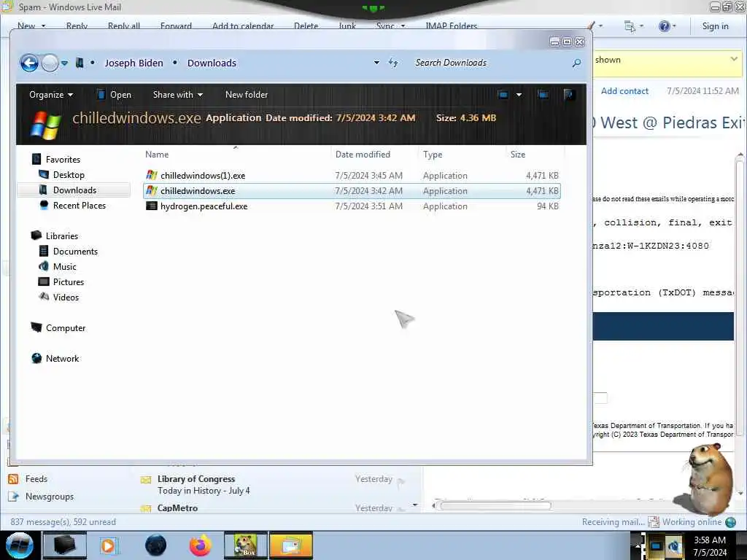747x560 pixels.
Task: Click the Back arrow in Explorer
Action: (x=29, y=63)
